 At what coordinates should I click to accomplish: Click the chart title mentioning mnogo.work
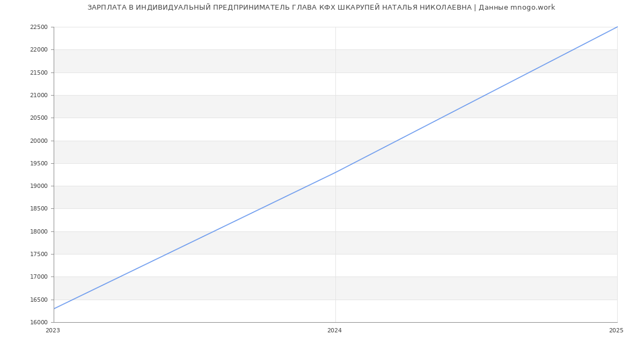pos(321,8)
